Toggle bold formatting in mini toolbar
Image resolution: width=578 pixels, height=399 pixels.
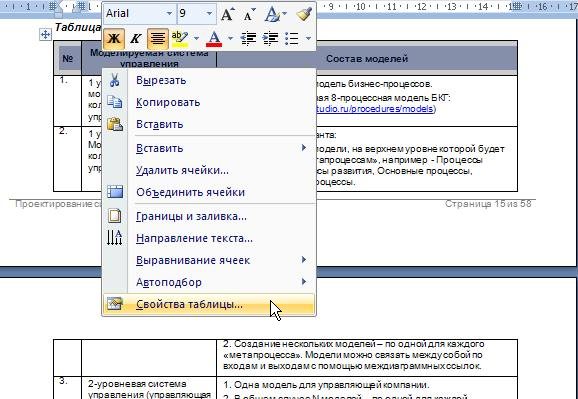pyautogui.click(x=114, y=38)
